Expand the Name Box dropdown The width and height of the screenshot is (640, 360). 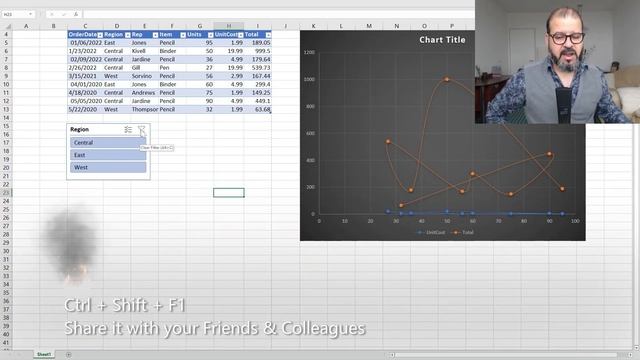[x=31, y=14]
